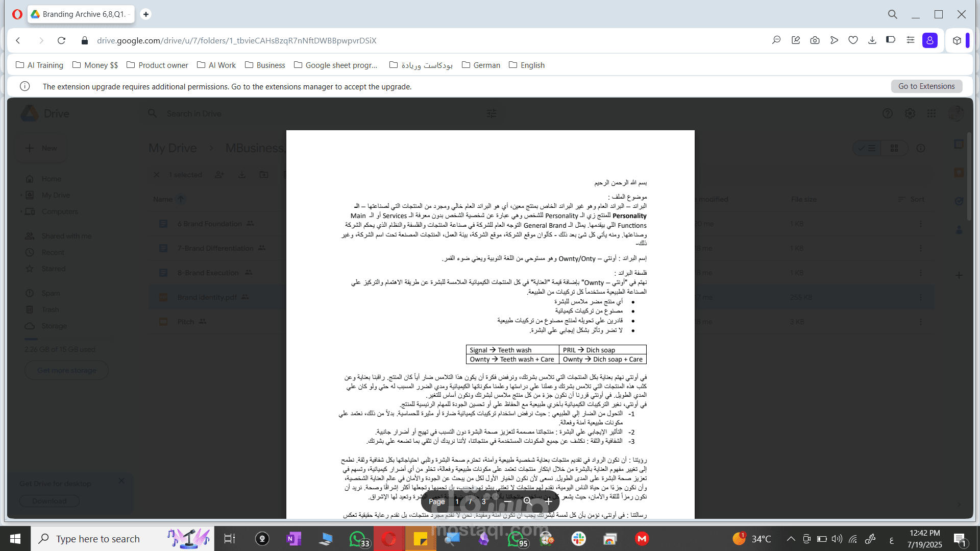Click the taskbar search box
980x551 pixels.
click(x=122, y=539)
